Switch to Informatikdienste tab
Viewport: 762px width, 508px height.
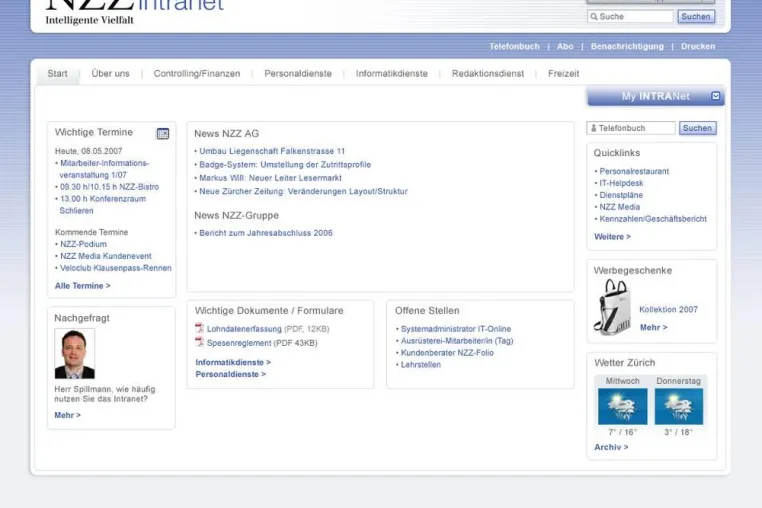click(x=392, y=73)
